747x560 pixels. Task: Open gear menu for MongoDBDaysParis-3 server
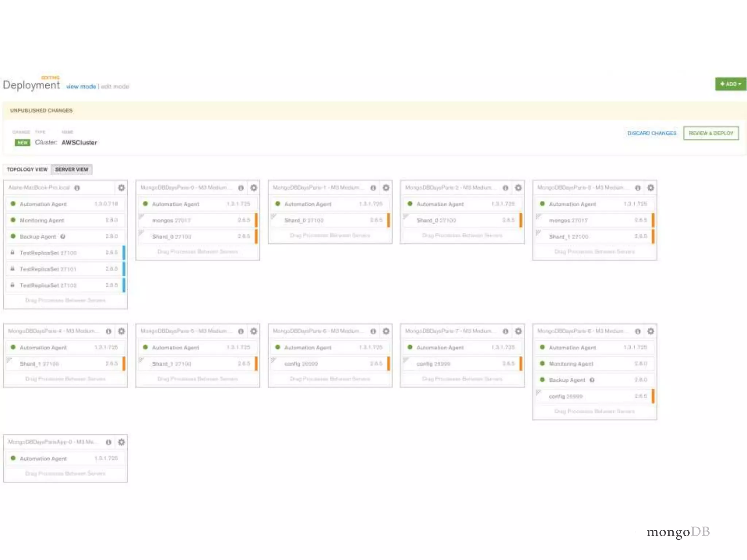pyautogui.click(x=651, y=188)
